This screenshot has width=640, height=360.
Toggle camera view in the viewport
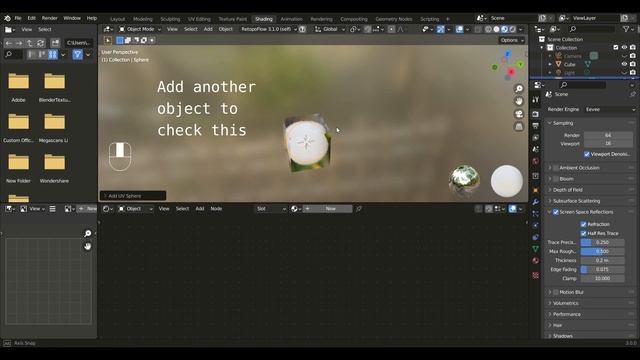pyautogui.click(x=519, y=114)
